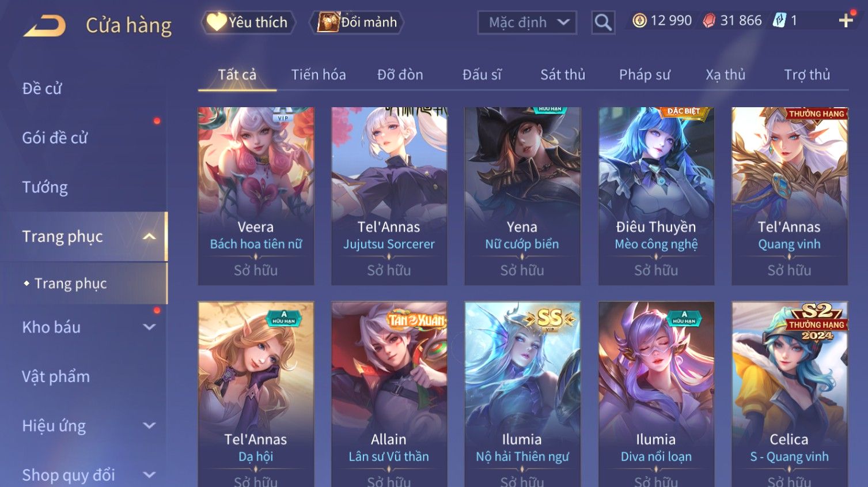Switch to the Sát thủ tab
This screenshot has width=868, height=487.
coord(563,75)
